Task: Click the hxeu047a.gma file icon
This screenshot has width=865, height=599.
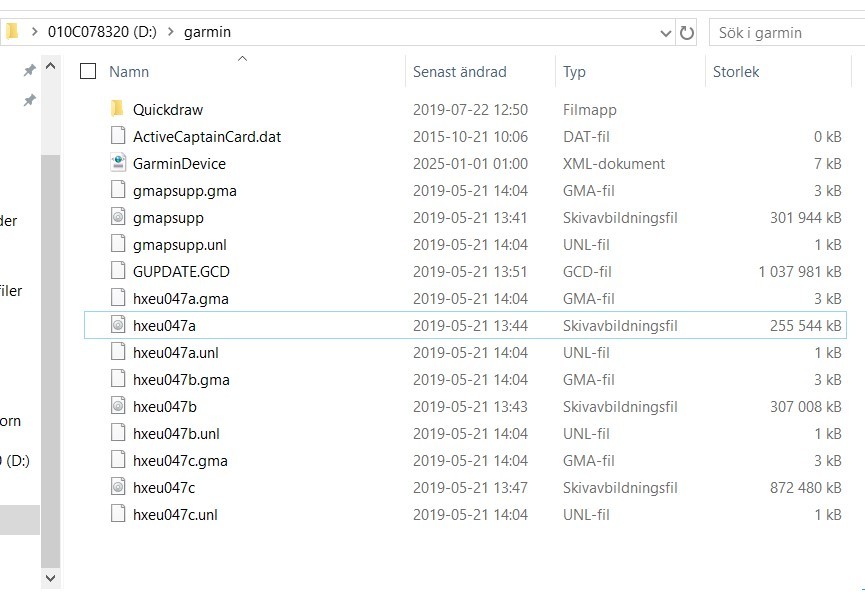Action: tap(118, 298)
